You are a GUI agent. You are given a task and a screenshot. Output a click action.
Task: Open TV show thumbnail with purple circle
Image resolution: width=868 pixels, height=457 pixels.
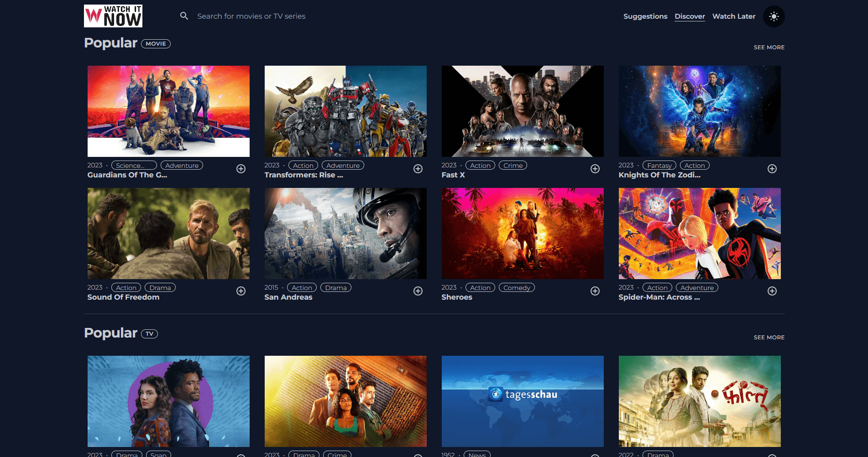coord(168,401)
